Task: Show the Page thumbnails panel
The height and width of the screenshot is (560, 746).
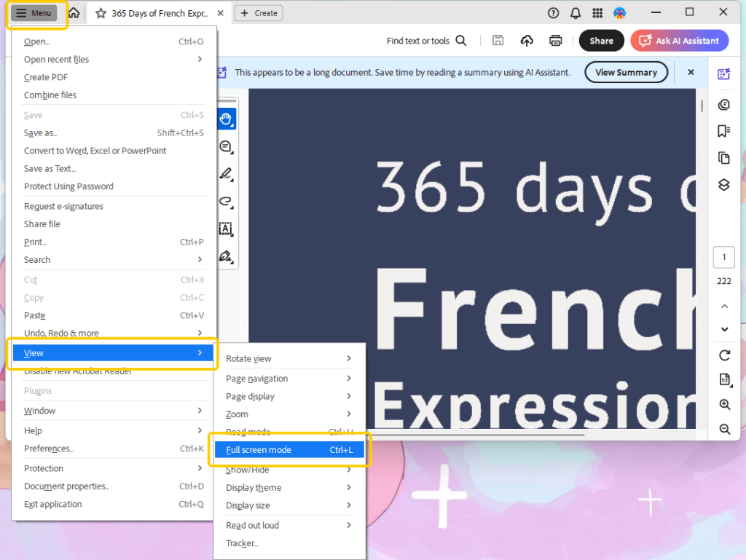Action: pos(724,158)
